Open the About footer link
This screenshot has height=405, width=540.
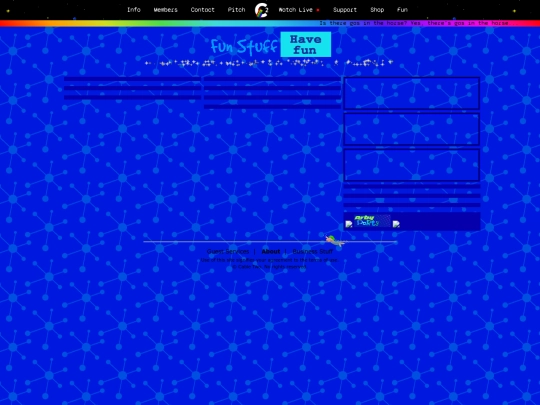271,251
